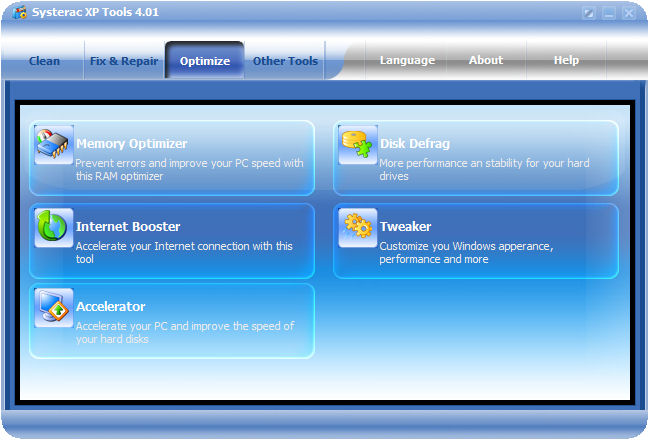Click 'Customize you Windows apperance' description
The width and height of the screenshot is (650, 441).
pos(466,252)
